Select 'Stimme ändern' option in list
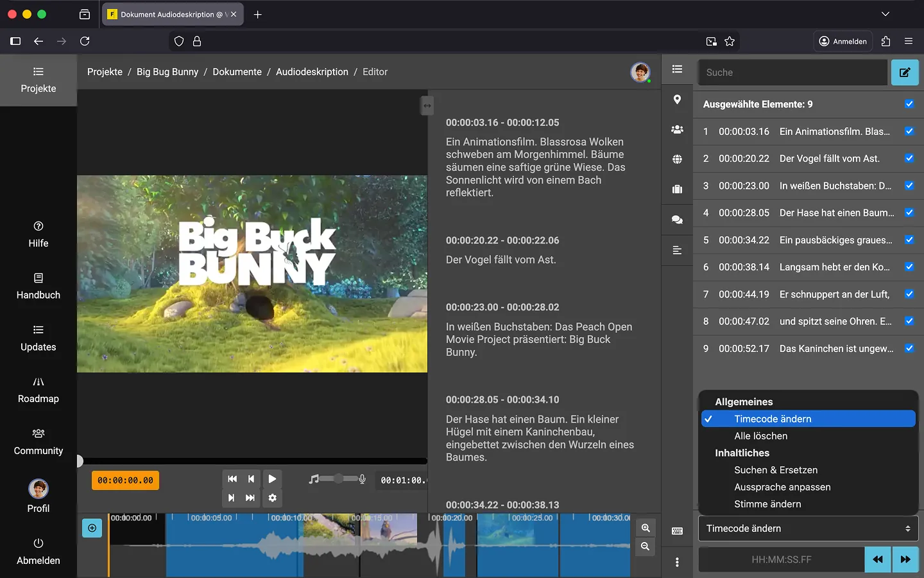This screenshot has height=578, width=924. [767, 504]
